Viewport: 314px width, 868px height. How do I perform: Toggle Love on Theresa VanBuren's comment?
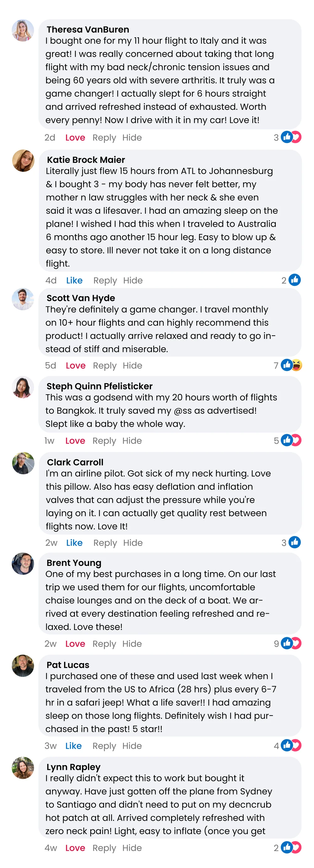tap(75, 137)
